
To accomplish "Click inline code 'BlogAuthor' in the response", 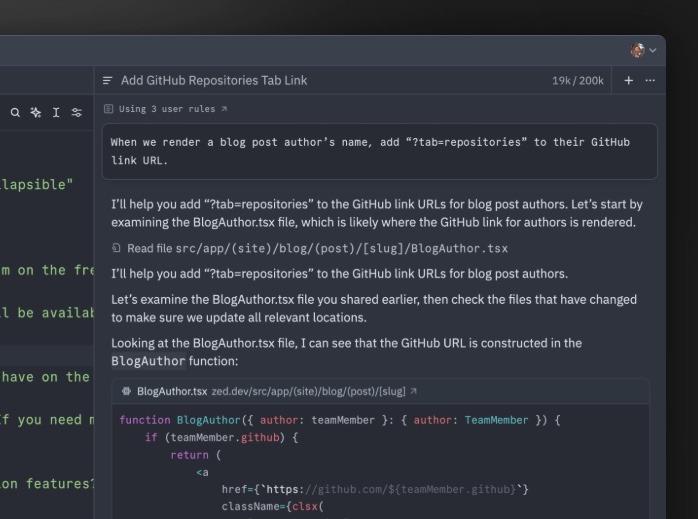I will [x=148, y=361].
